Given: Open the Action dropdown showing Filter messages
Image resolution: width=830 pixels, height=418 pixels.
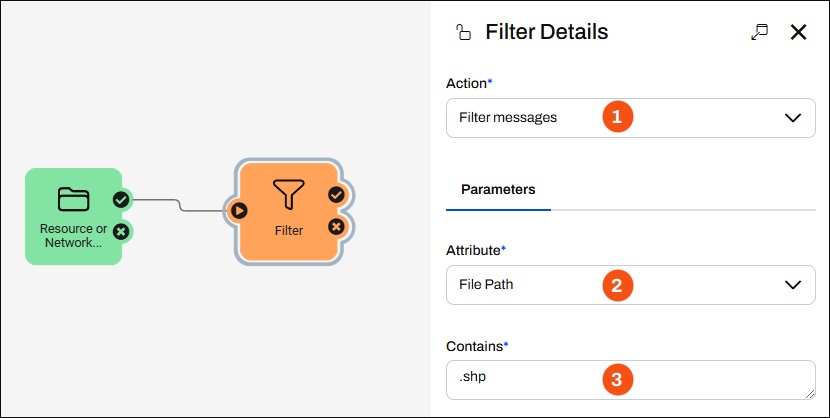Looking at the screenshot, I should (630, 118).
